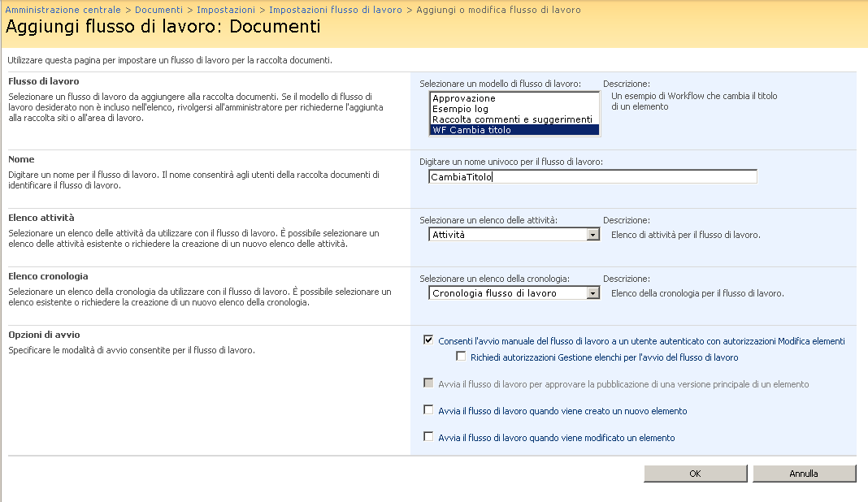This screenshot has height=502, width=868.
Task: Open Cronologia flusso di lavoro dropdown
Action: pyautogui.click(x=514, y=293)
